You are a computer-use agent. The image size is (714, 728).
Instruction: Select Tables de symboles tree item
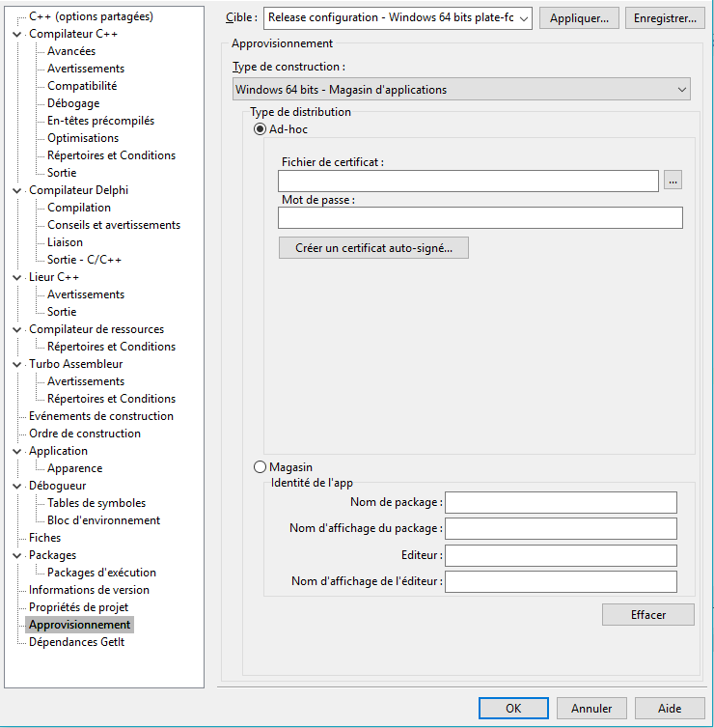[x=96, y=503]
